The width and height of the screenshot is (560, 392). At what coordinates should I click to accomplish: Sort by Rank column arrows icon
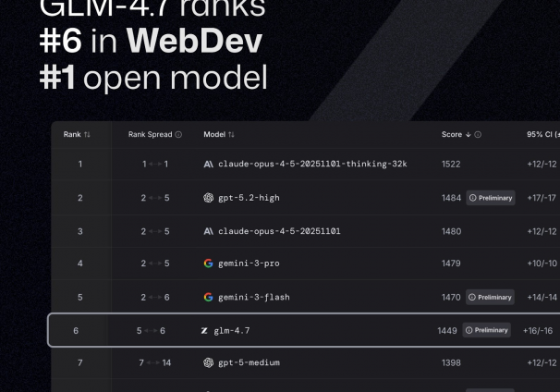click(x=87, y=135)
